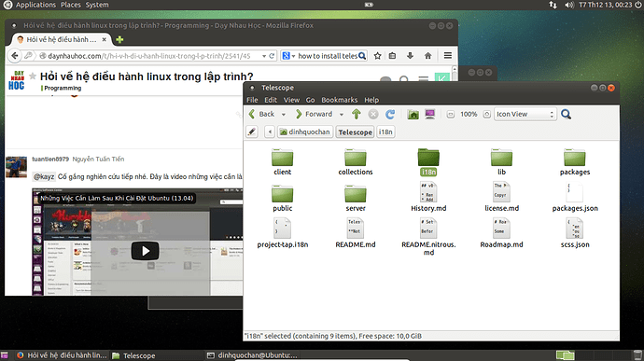Click the Firefox address bar URL
The width and height of the screenshot is (644, 361).
[x=148, y=56]
